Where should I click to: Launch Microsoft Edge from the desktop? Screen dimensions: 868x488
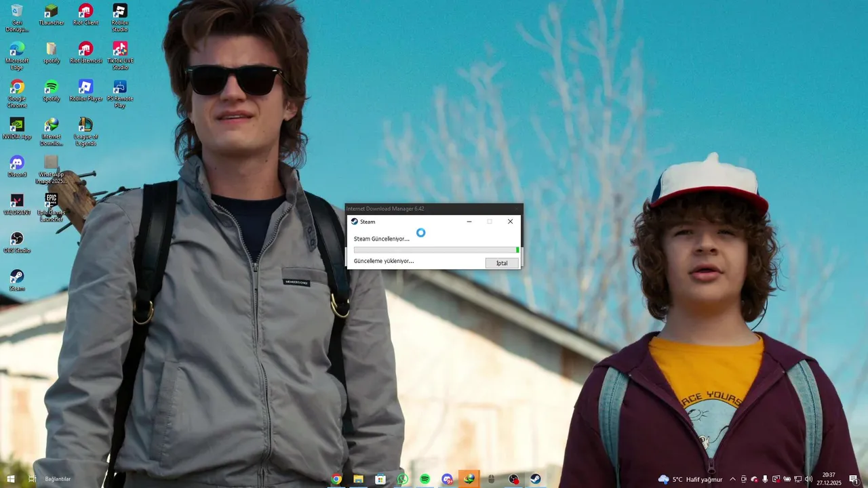pos(17,56)
